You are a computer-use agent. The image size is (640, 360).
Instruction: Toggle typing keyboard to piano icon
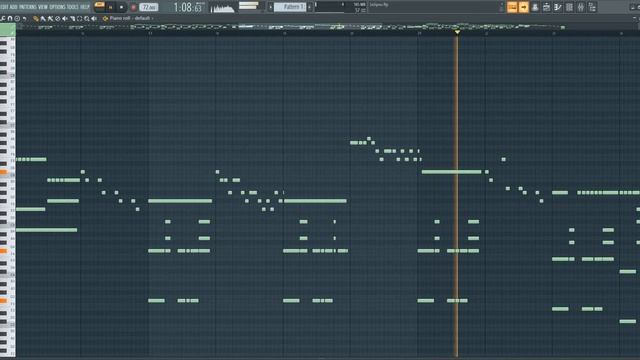click(512, 7)
